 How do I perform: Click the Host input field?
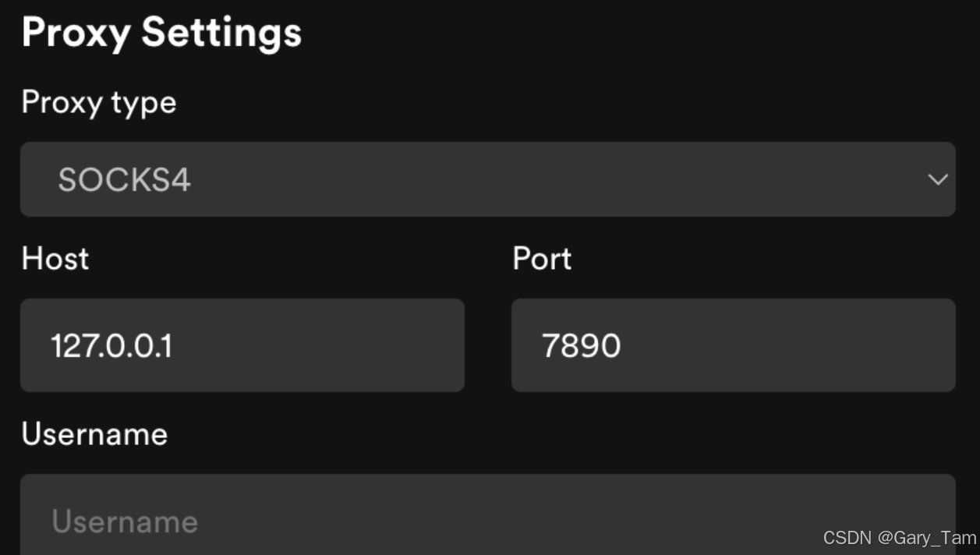click(242, 345)
